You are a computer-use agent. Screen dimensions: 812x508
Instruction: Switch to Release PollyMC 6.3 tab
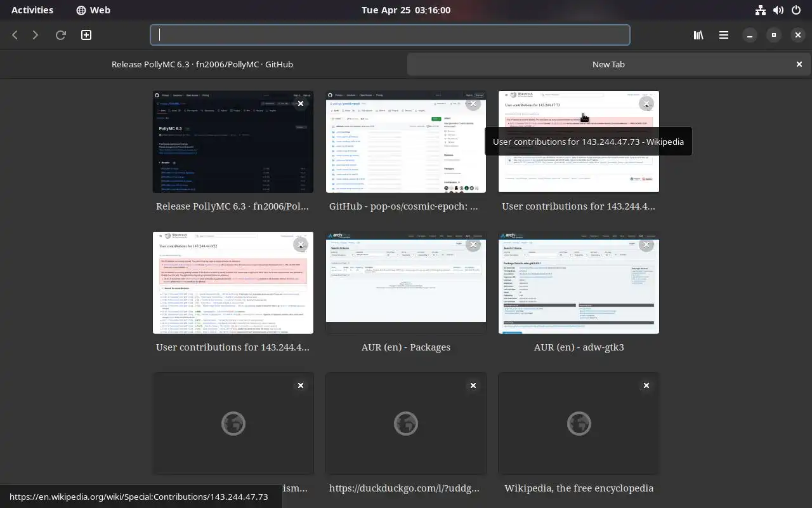click(x=202, y=64)
